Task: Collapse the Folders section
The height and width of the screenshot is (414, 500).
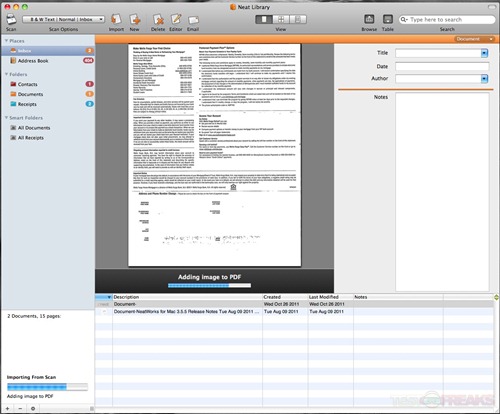Action: click(6, 74)
